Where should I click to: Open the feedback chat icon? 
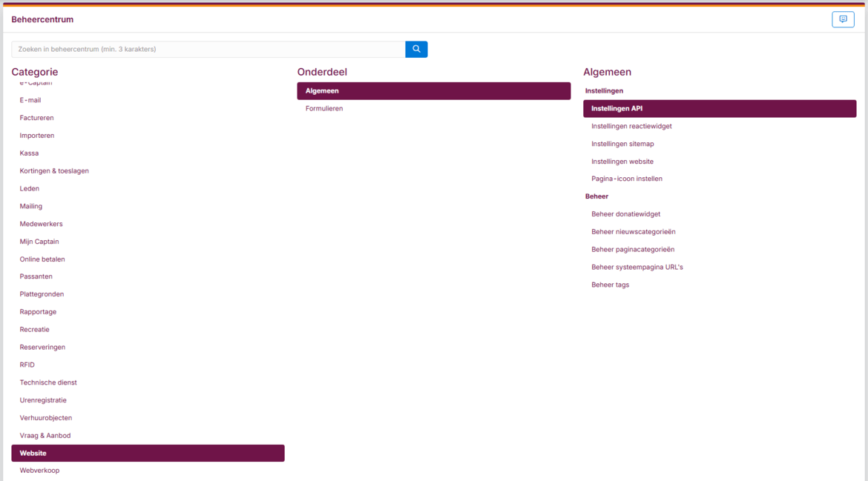(843, 19)
